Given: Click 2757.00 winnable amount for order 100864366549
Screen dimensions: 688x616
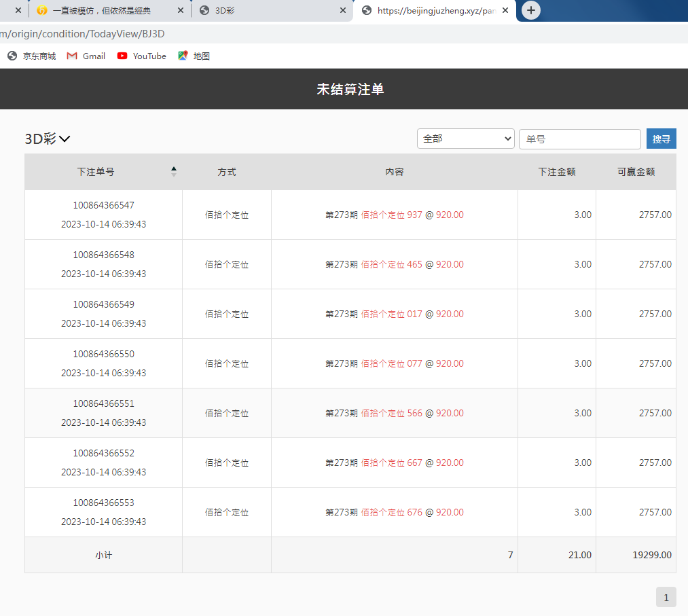Looking at the screenshot, I should [655, 314].
